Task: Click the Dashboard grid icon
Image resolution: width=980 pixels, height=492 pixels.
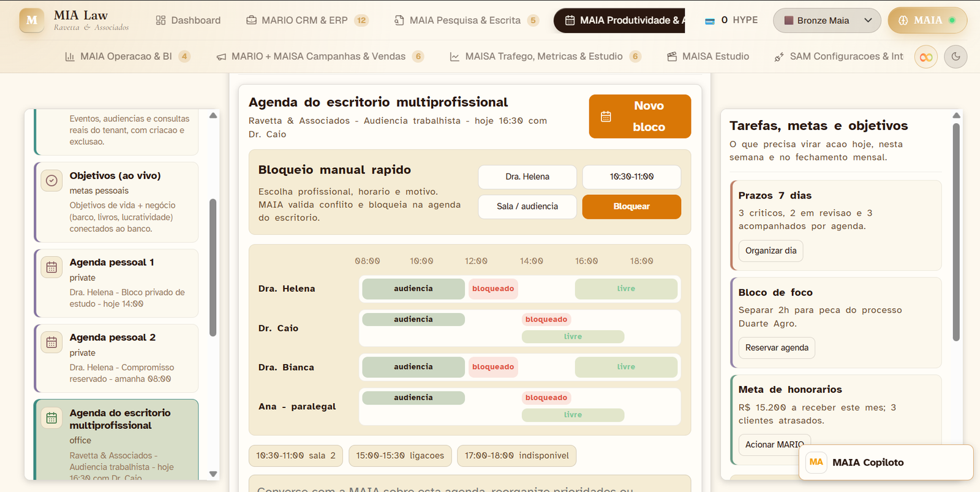Action: [x=161, y=20]
